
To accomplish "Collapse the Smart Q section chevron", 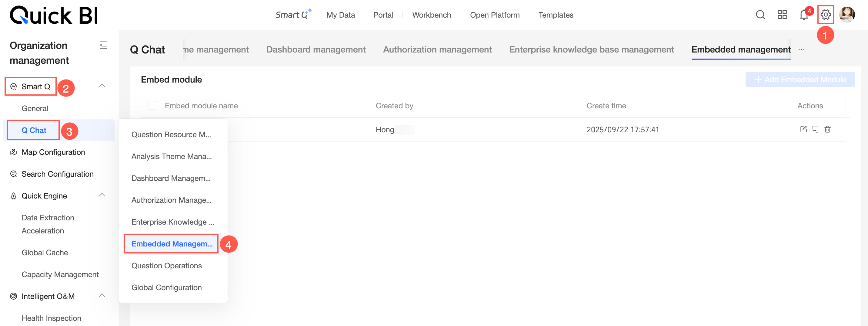I will click(102, 86).
